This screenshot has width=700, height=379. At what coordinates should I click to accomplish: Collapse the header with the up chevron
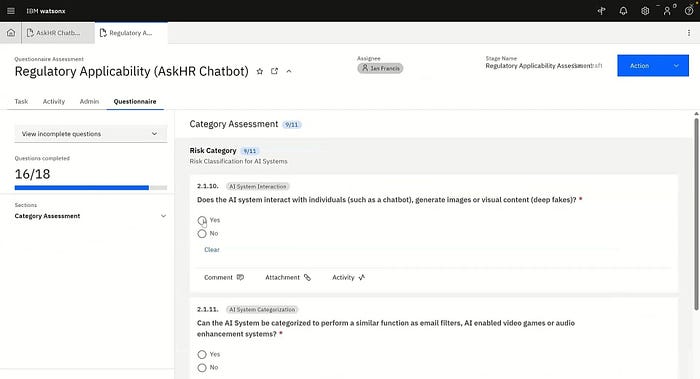pyautogui.click(x=289, y=71)
